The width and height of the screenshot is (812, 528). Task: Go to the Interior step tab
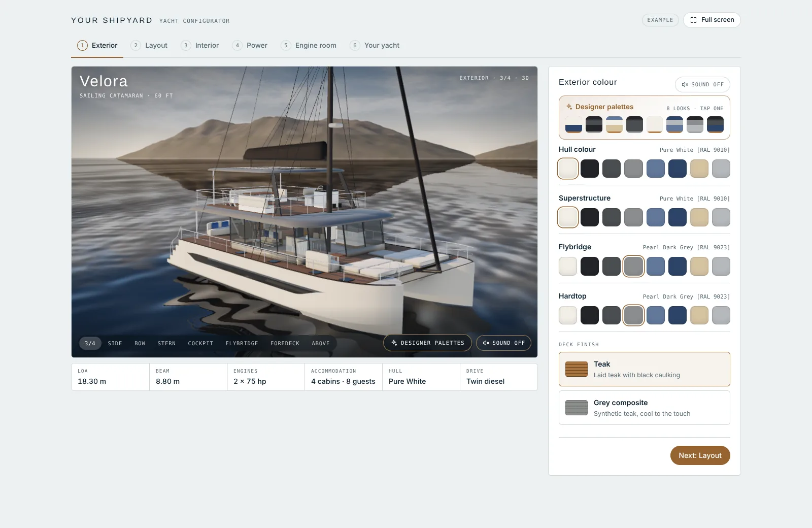click(x=200, y=45)
